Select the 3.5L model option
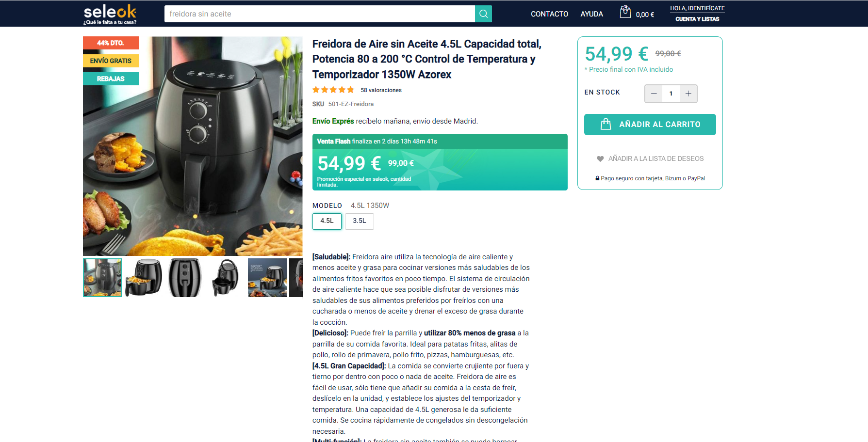The image size is (868, 442). click(x=360, y=221)
